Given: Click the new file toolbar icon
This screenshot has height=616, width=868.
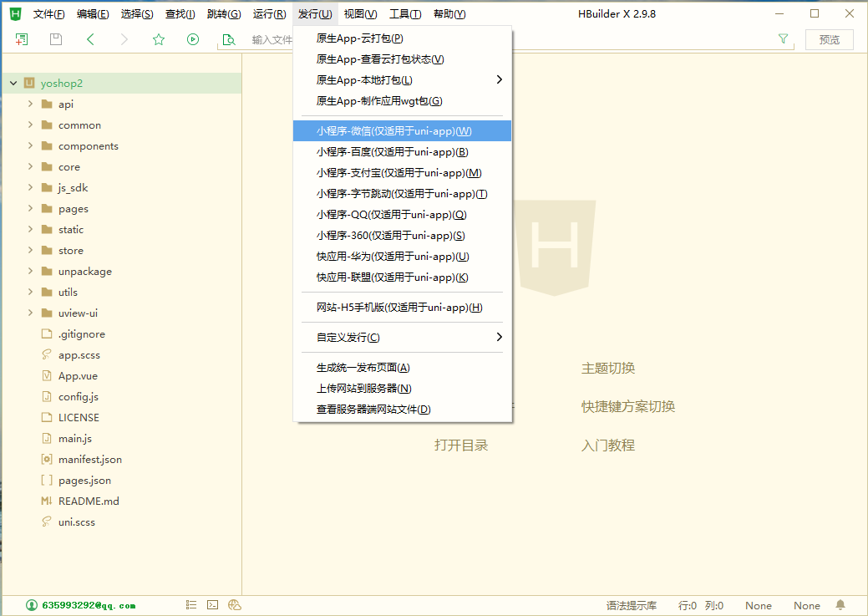Looking at the screenshot, I should coord(22,39).
